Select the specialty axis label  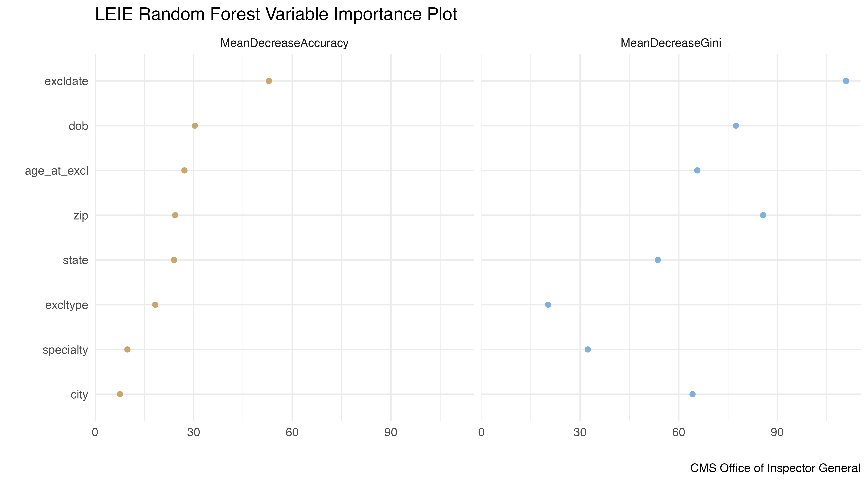[65, 350]
